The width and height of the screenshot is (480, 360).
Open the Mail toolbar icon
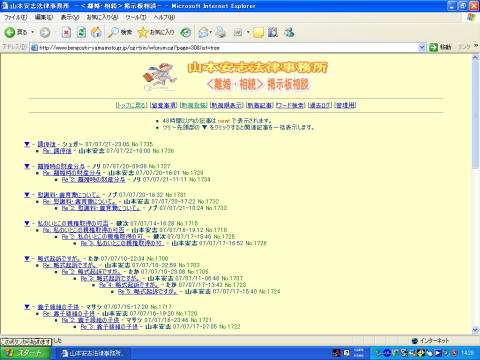pyautogui.click(x=203, y=32)
